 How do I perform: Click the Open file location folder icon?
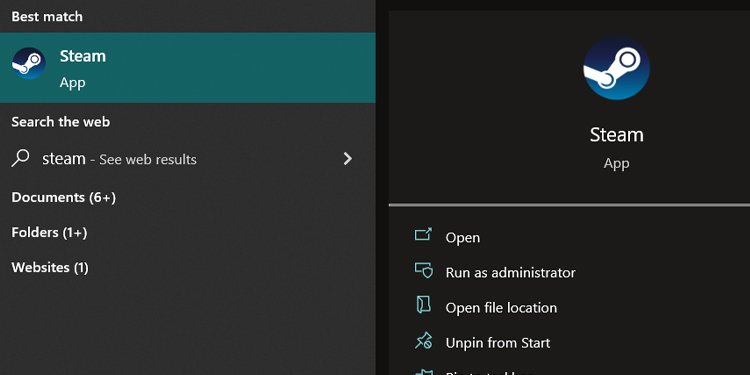(x=424, y=305)
